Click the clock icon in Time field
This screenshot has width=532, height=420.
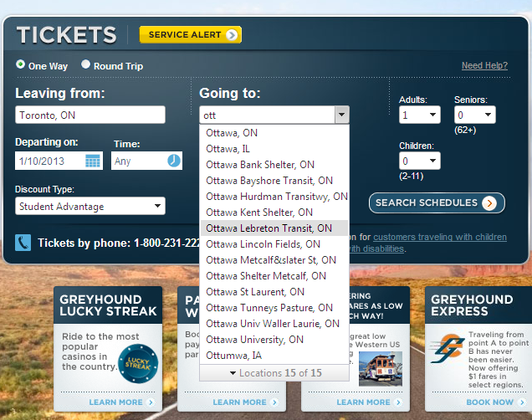[x=174, y=161]
